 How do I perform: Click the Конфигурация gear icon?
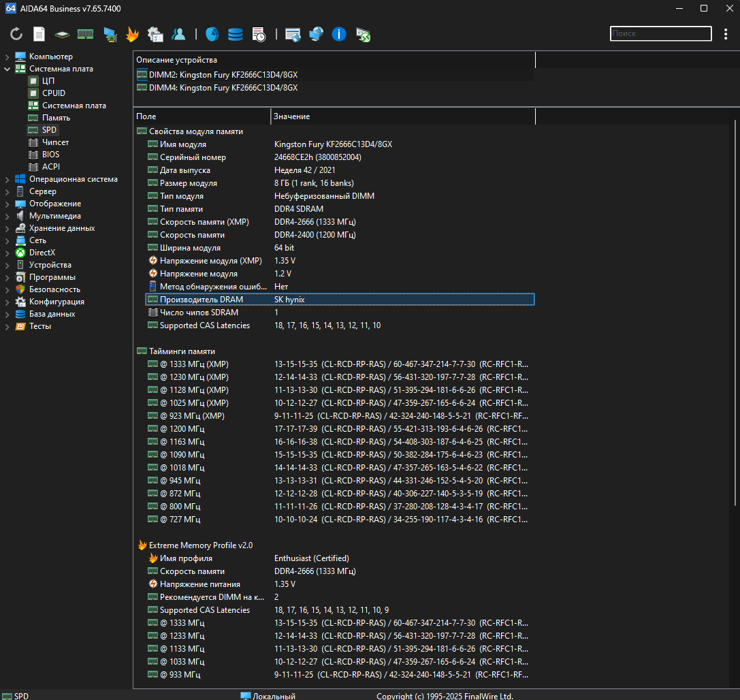pos(20,302)
